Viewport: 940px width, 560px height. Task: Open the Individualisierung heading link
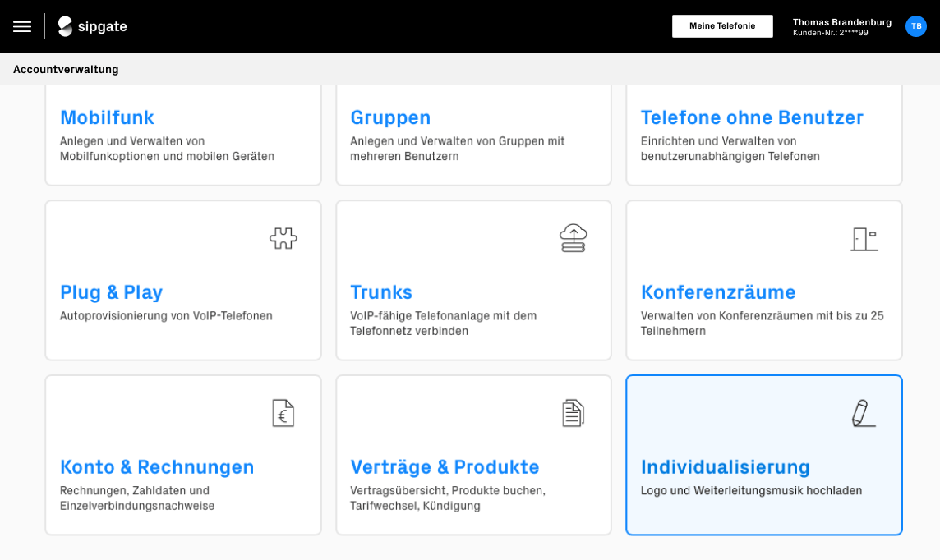(x=726, y=467)
